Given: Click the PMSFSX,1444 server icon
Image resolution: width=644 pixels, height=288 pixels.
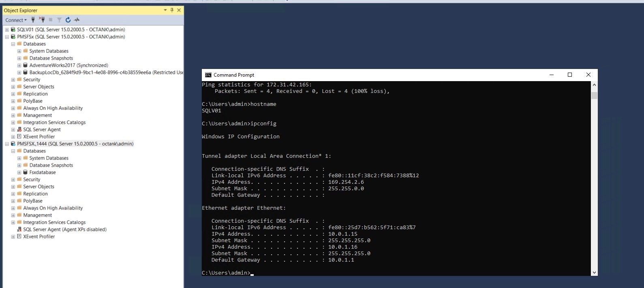Looking at the screenshot, I should (13, 144).
